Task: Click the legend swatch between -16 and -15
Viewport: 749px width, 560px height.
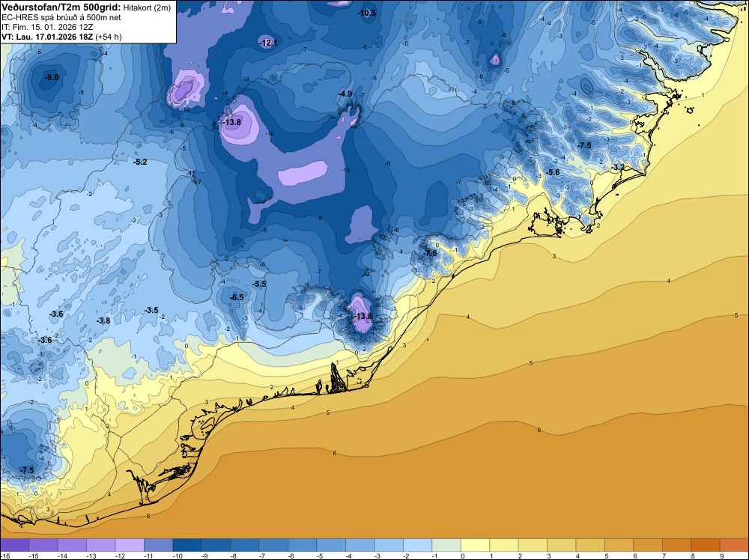Action: click(15, 545)
